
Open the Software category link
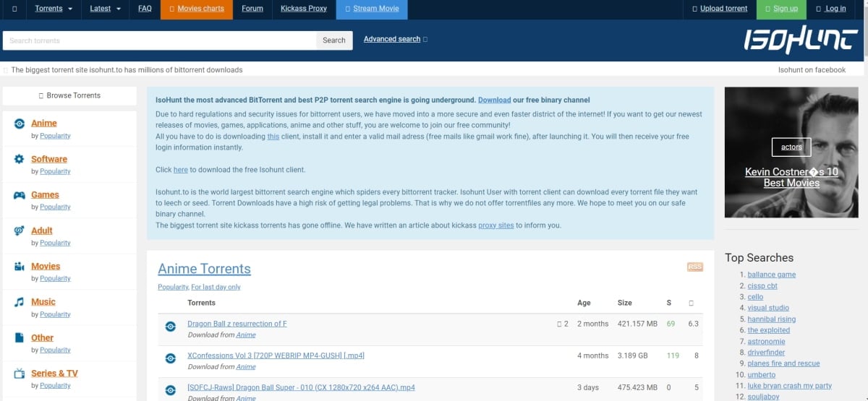(x=49, y=159)
